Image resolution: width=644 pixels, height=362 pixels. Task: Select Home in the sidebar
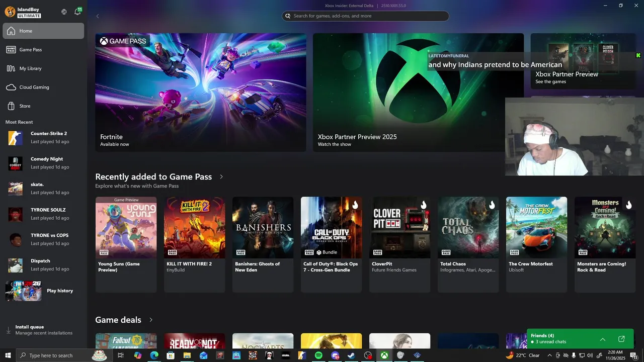click(x=43, y=31)
